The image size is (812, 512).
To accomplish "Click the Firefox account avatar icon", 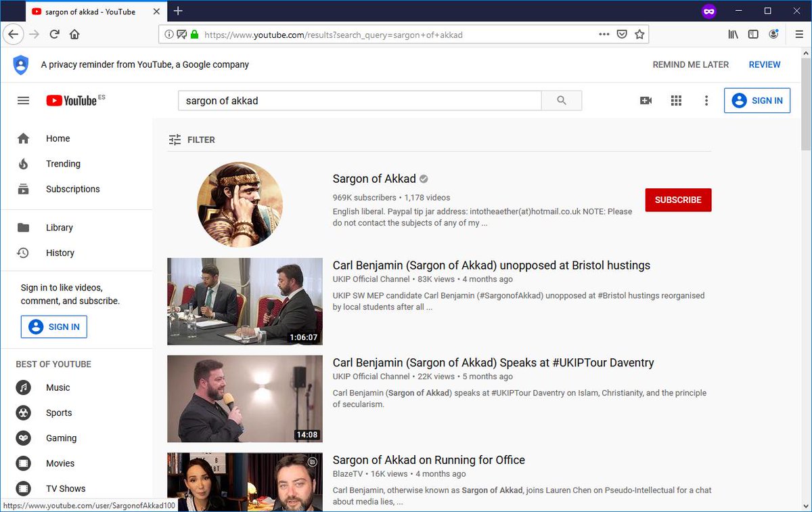I will click(x=774, y=35).
